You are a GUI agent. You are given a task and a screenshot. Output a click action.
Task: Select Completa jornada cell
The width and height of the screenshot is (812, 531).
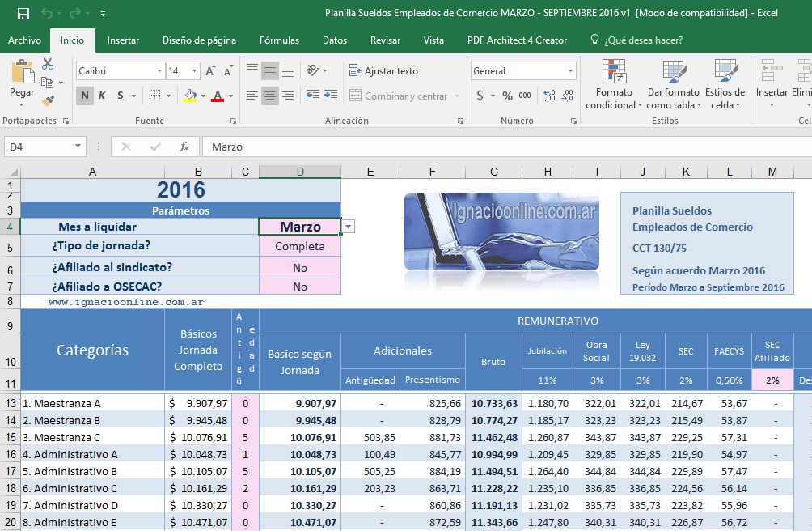pyautogui.click(x=300, y=246)
